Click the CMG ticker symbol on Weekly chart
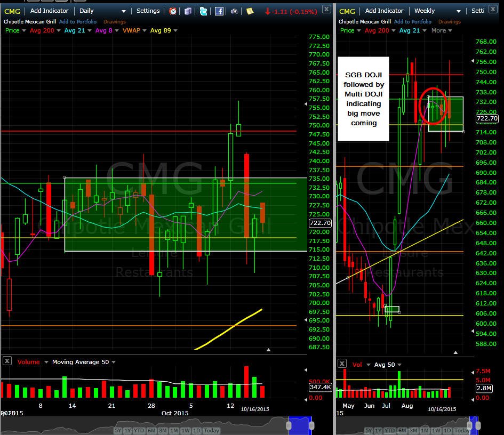504x435 pixels. pos(347,11)
